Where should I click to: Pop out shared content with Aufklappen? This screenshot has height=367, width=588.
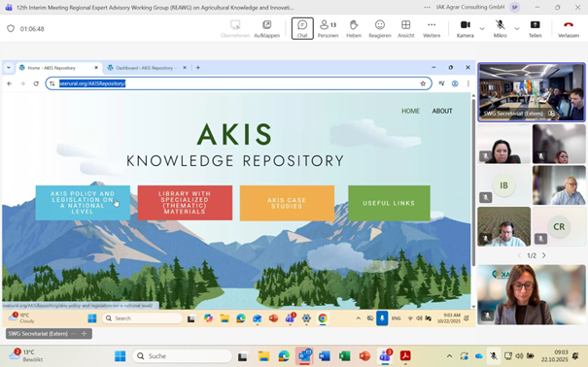[266, 28]
